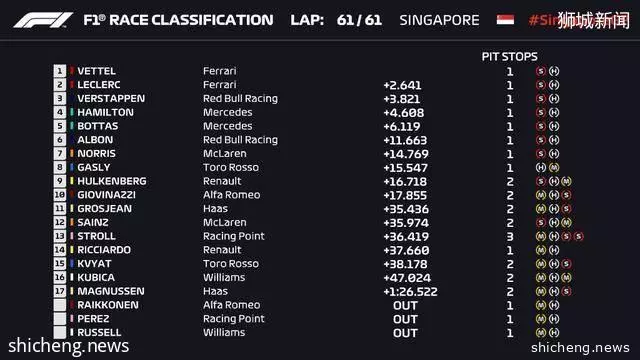Image resolution: width=640 pixels, height=360 pixels.
Task: Click Ferrari red swatch next to Leclerc
Action: pyautogui.click(x=72, y=84)
